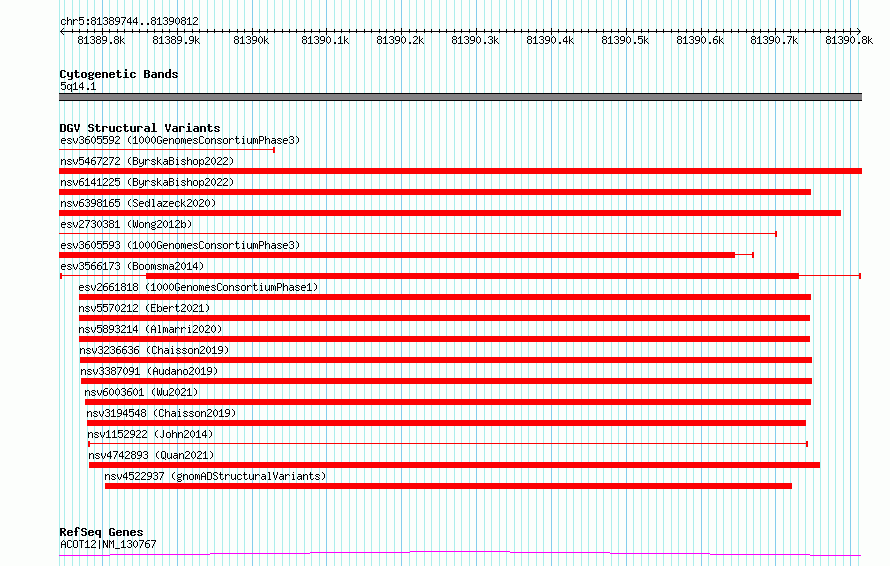The width and height of the screenshot is (890, 566).
Task: Click the esv3566173 Boomsma2014 label
Action: (132, 266)
